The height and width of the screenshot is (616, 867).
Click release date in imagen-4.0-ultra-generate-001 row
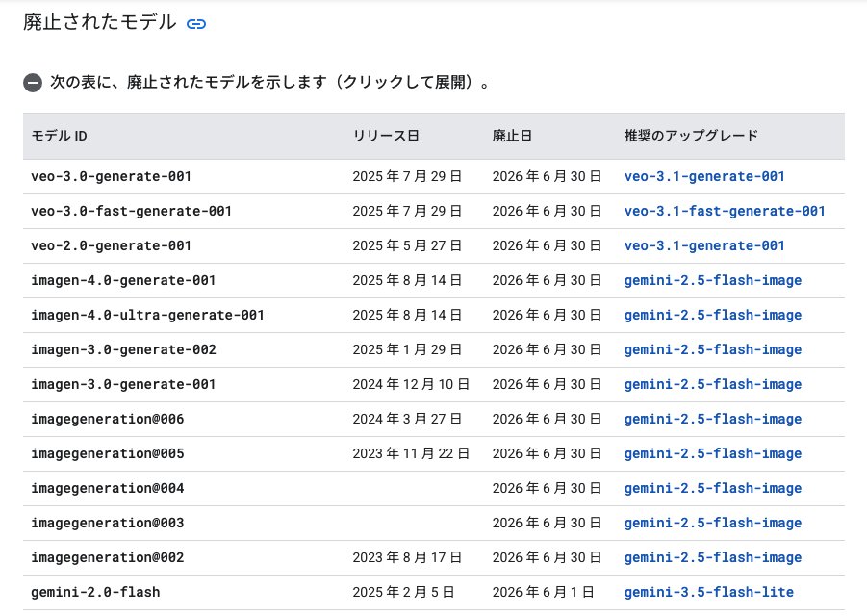pos(407,315)
